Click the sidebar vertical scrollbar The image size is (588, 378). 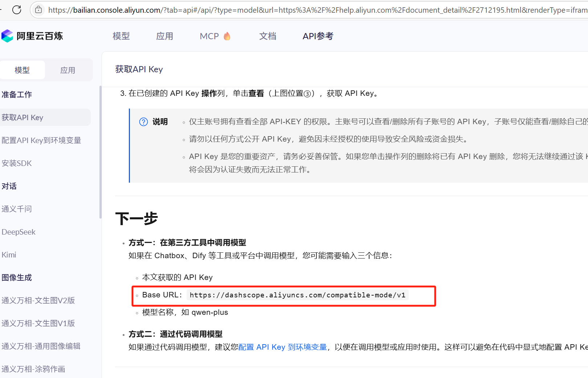[100, 153]
